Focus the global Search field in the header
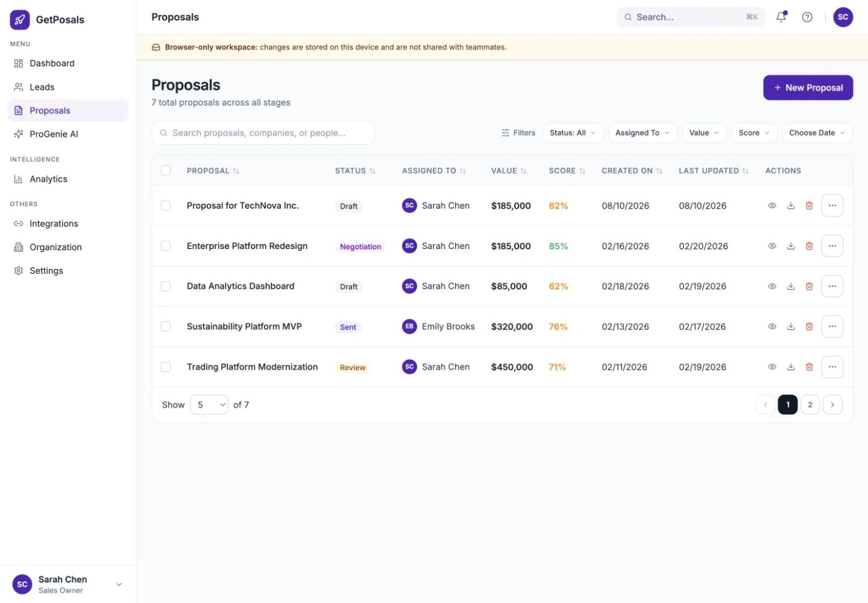Image resolution: width=868 pixels, height=603 pixels. 690,17
